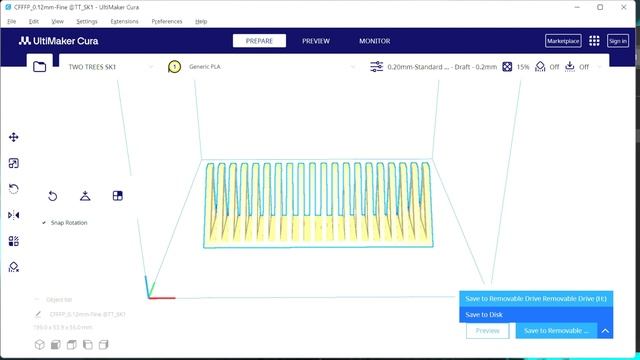The width and height of the screenshot is (640, 360).
Task: Open the Settings menu
Action: pyautogui.click(x=87, y=21)
